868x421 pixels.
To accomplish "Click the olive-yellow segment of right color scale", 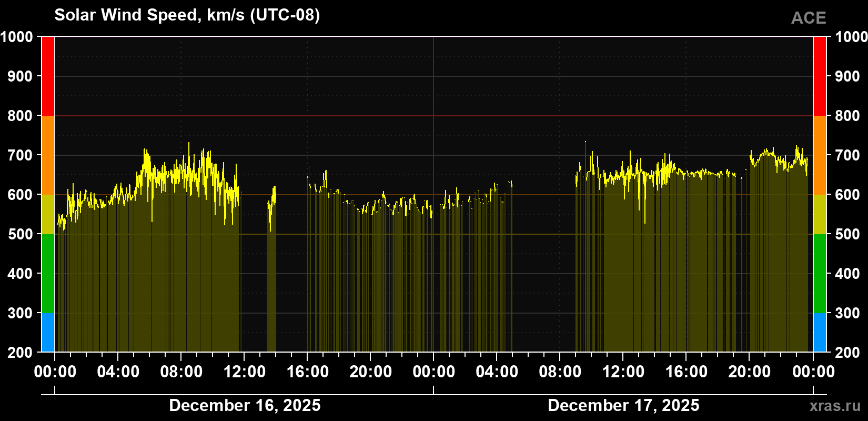I will point(820,214).
